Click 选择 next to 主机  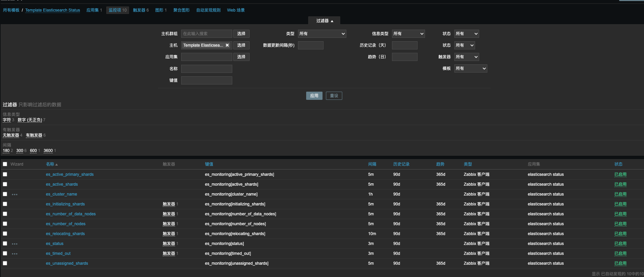241,45
